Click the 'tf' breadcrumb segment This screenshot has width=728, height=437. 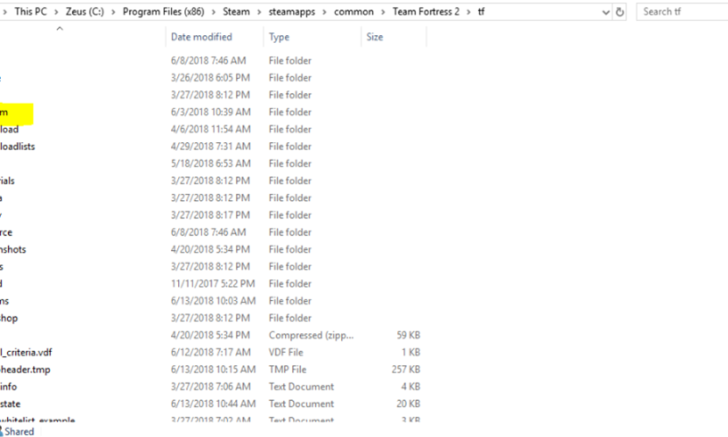481,12
